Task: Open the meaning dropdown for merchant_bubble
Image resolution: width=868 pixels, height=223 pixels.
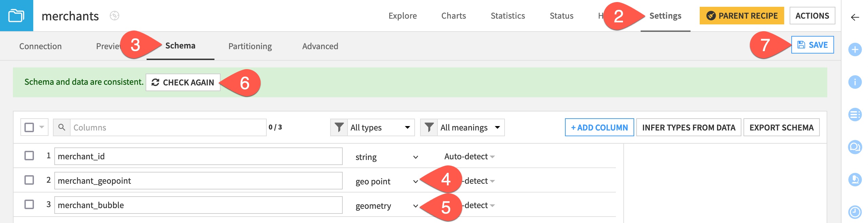Action: click(x=478, y=205)
